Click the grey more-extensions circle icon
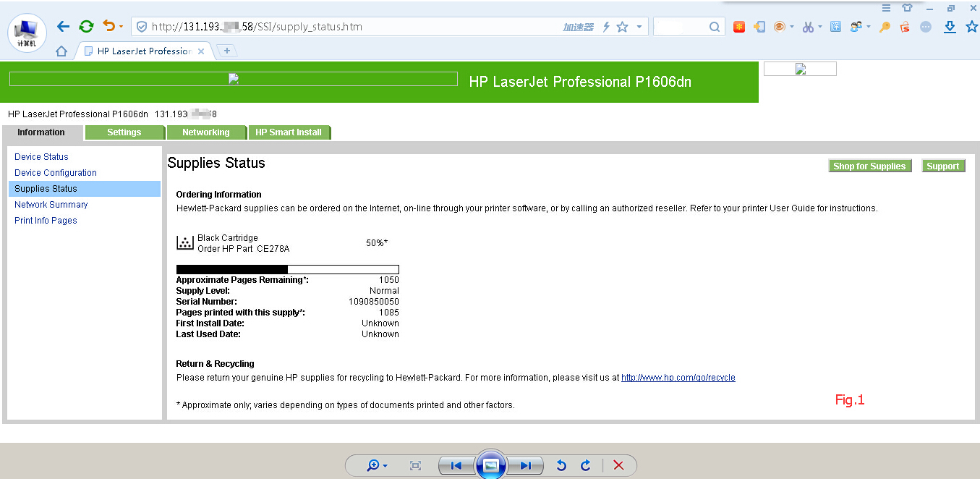Image resolution: width=980 pixels, height=479 pixels. coord(926,27)
